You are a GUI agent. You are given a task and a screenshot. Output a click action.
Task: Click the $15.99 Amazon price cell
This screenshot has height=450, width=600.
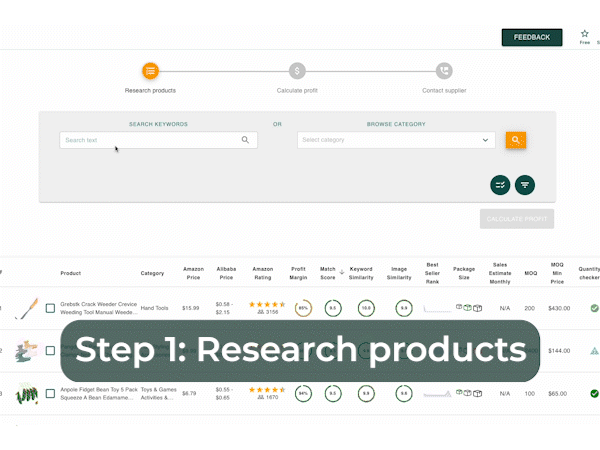[191, 308]
